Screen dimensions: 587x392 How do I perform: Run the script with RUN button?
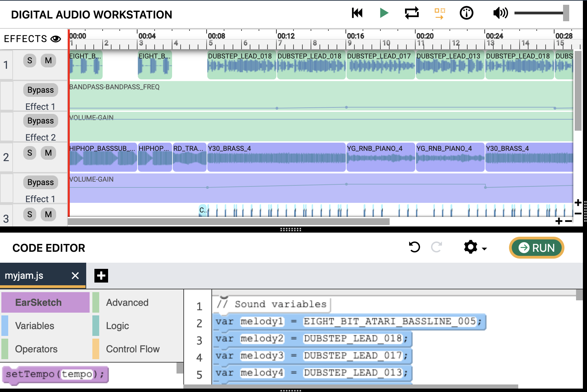(x=536, y=248)
